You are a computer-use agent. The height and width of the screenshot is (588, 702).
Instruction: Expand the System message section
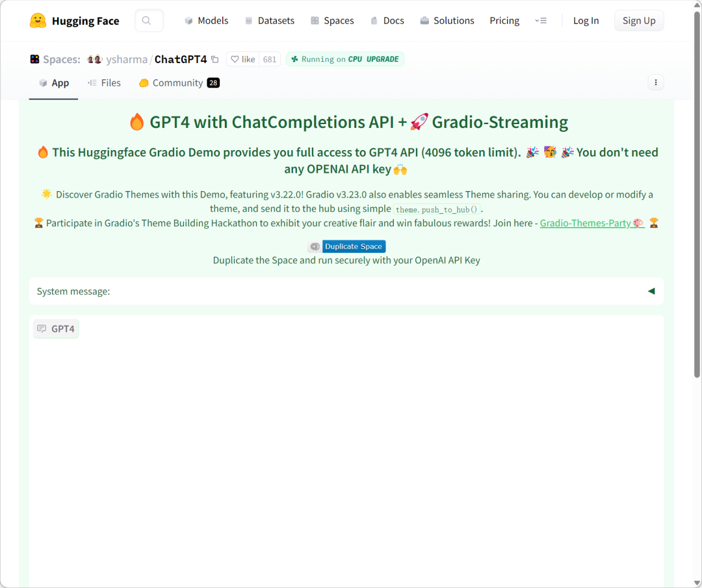(651, 291)
